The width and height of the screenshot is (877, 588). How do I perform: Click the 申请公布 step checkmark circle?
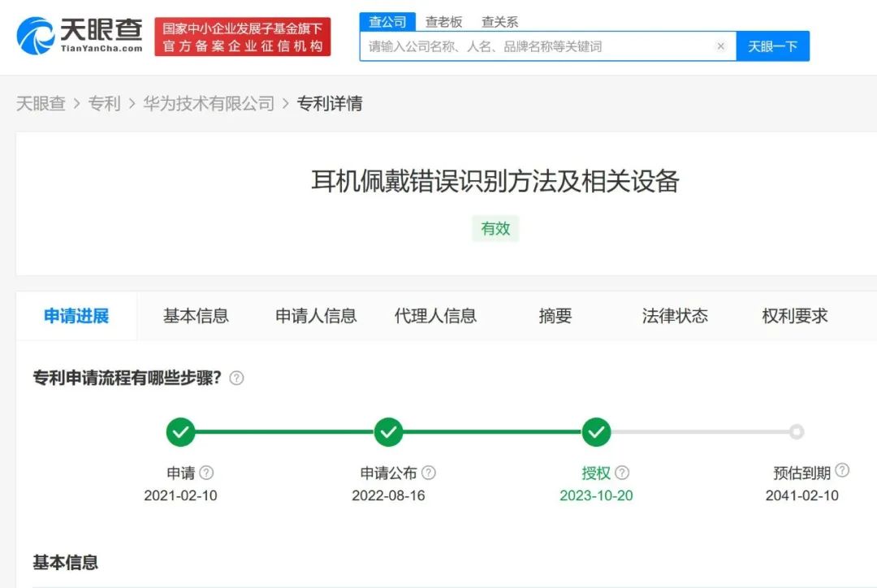[388, 432]
